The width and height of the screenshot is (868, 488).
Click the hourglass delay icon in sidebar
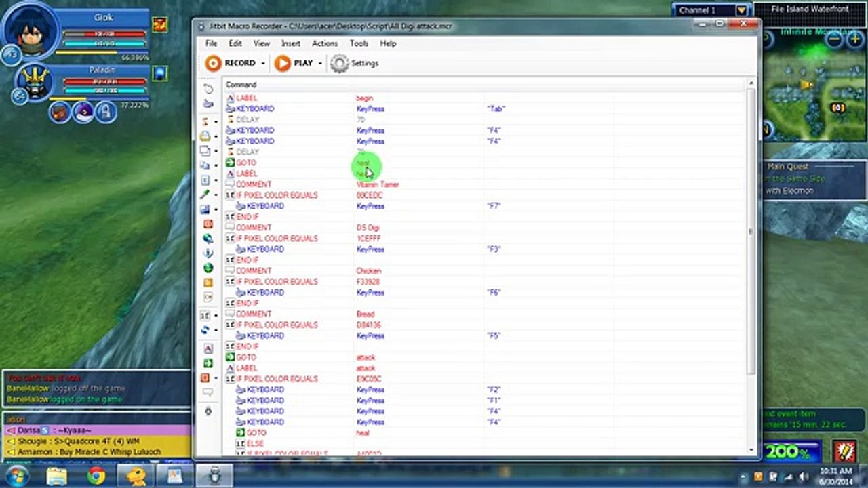tap(205, 121)
